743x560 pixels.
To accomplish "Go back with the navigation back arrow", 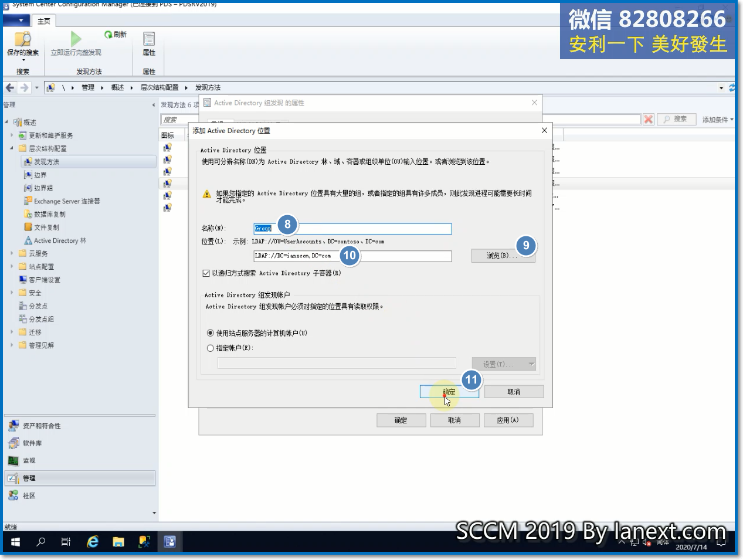I will [10, 88].
